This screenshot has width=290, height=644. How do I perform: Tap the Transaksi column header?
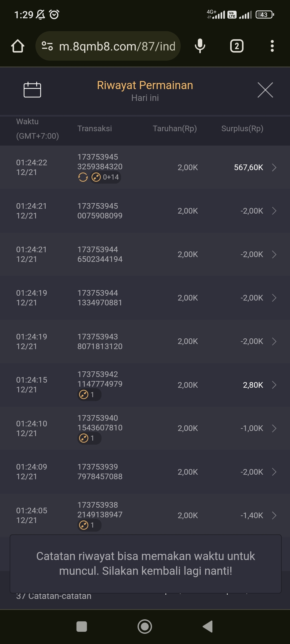pos(95,129)
